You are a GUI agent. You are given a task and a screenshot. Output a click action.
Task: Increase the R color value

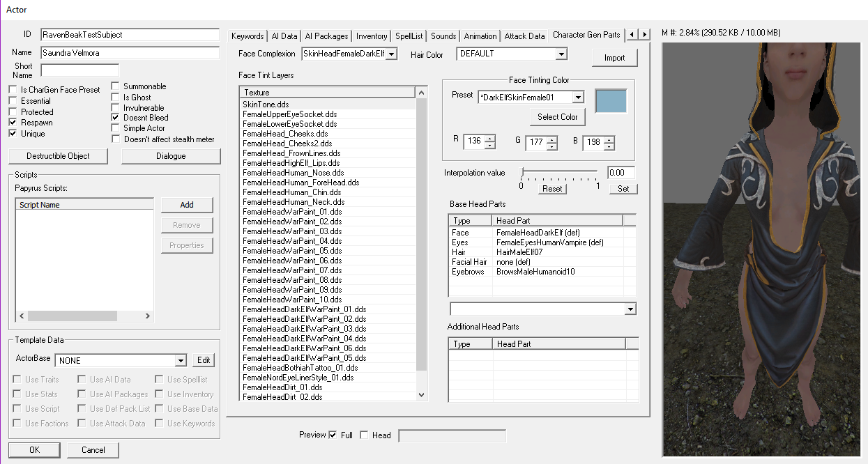point(490,138)
